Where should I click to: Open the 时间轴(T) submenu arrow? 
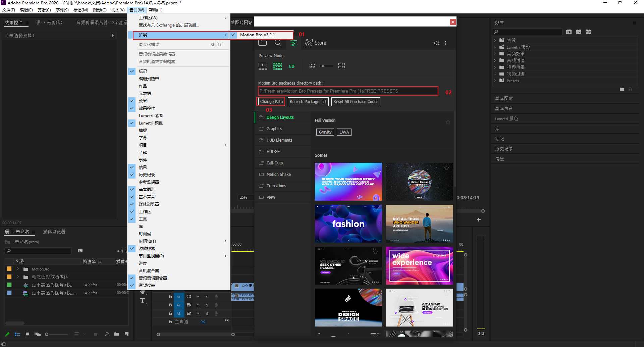225,241
